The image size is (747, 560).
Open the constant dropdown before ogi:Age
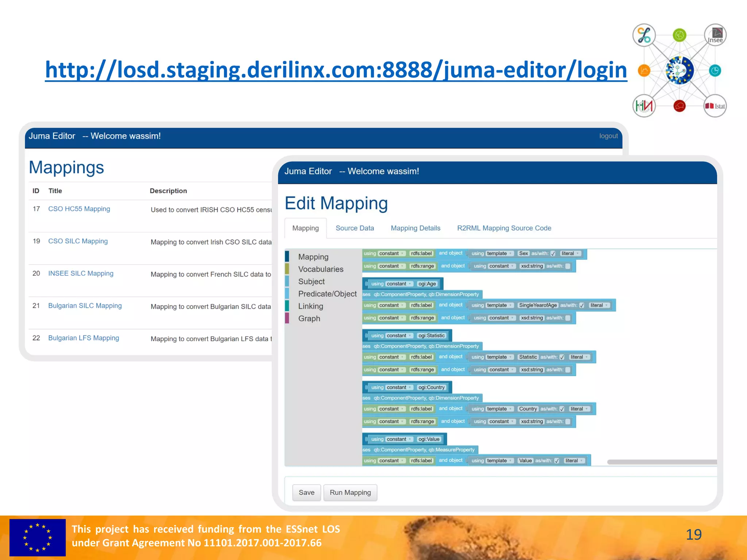pyautogui.click(x=399, y=284)
